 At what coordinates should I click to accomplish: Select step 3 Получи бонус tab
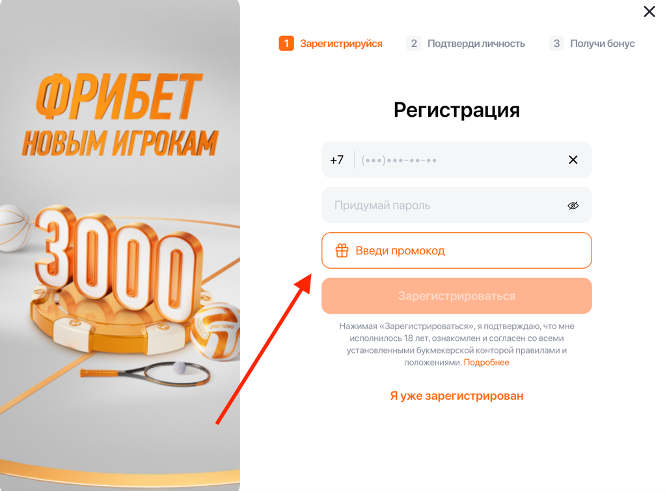592,43
